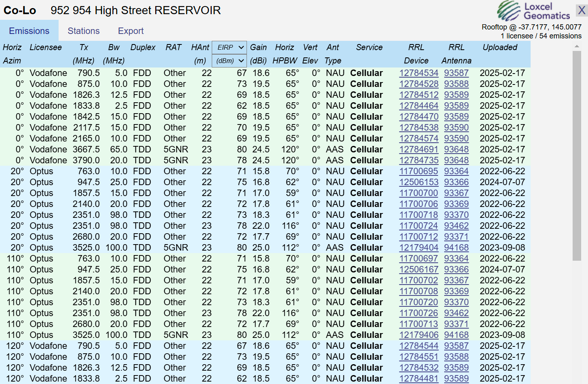Click the site title '952 954 High Street RESERVOIR'

(136, 10)
